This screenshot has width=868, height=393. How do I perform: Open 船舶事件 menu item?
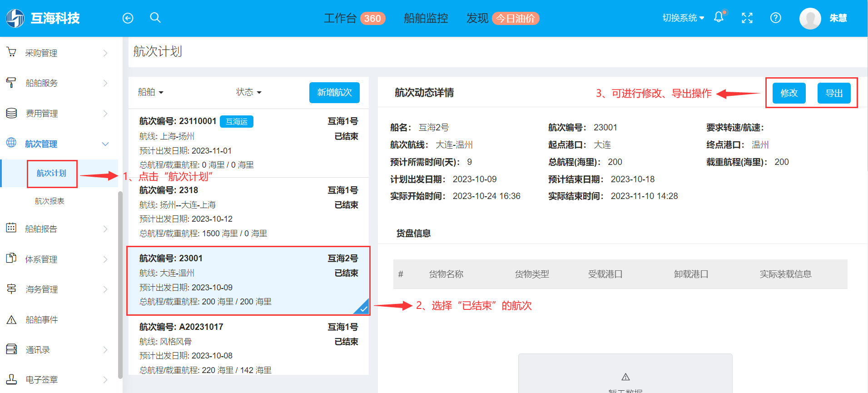click(42, 320)
